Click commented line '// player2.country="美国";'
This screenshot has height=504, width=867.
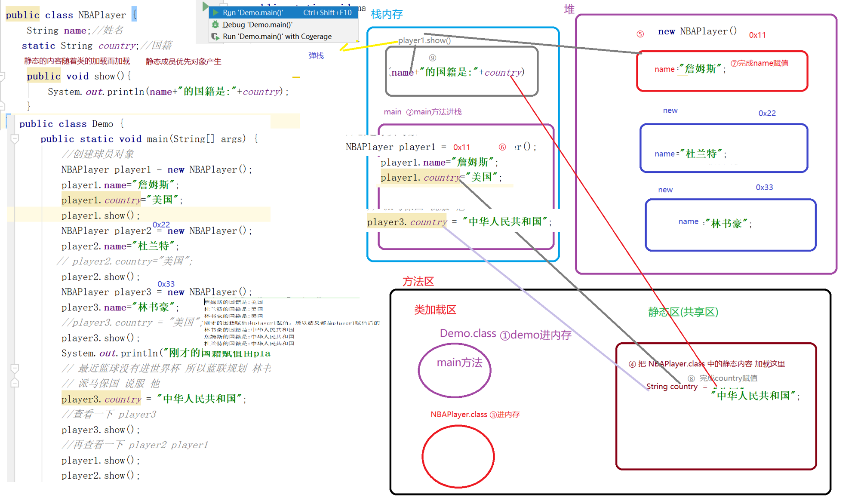point(125,261)
